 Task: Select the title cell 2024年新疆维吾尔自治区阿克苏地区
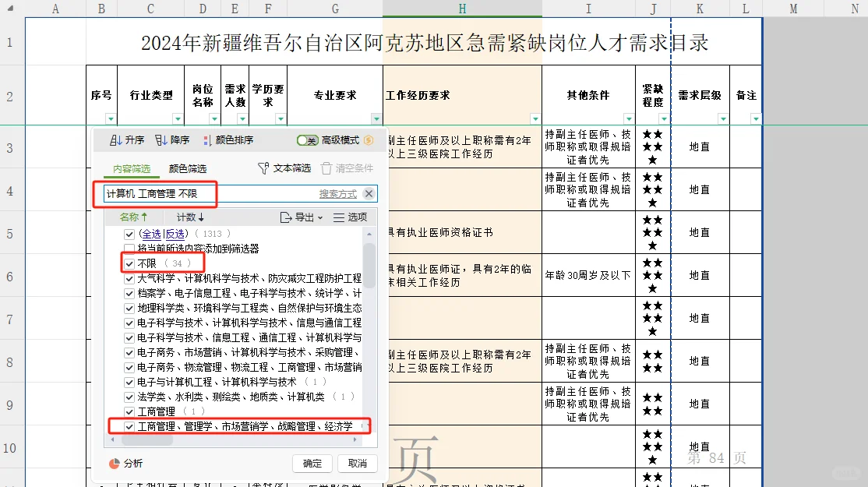click(424, 42)
